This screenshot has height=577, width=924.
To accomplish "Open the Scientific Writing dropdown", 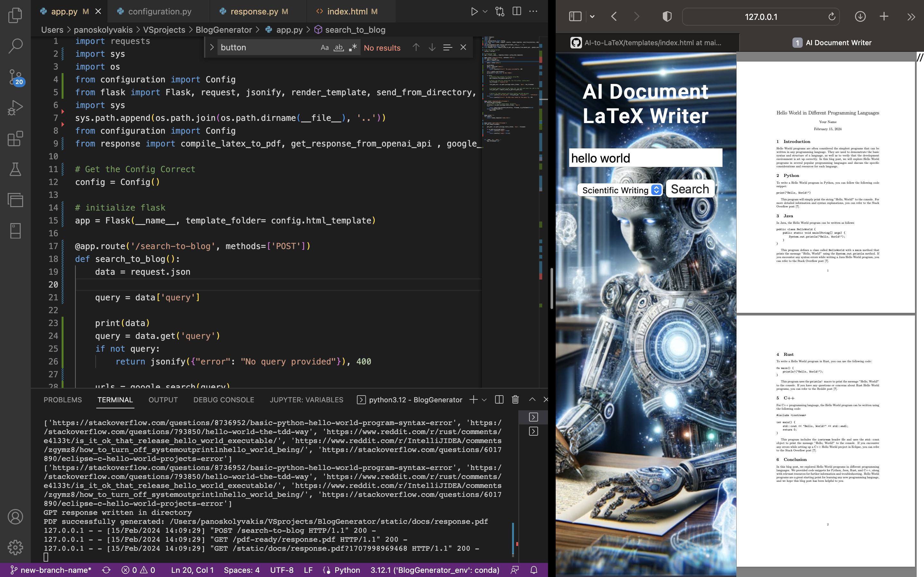I will (x=620, y=190).
